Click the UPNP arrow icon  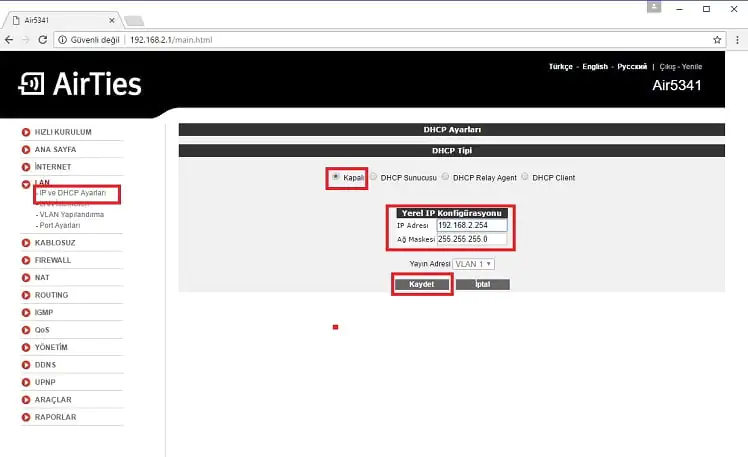[x=26, y=382]
